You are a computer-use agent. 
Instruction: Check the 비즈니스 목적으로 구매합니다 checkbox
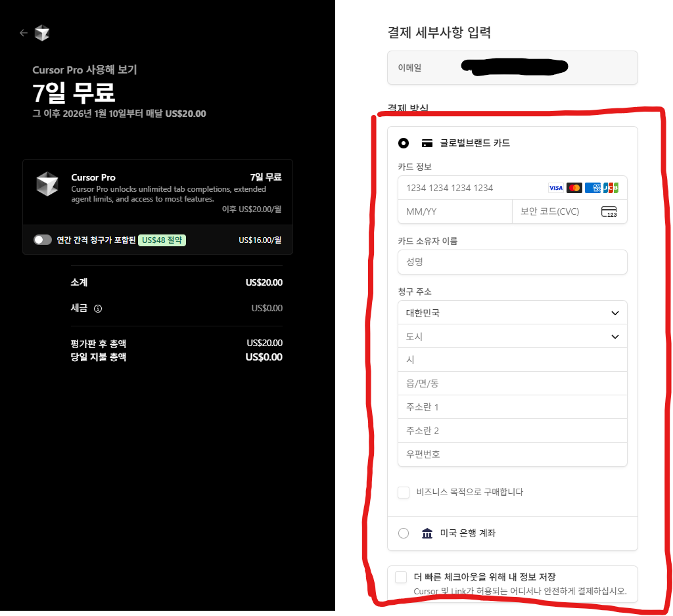[x=404, y=492]
